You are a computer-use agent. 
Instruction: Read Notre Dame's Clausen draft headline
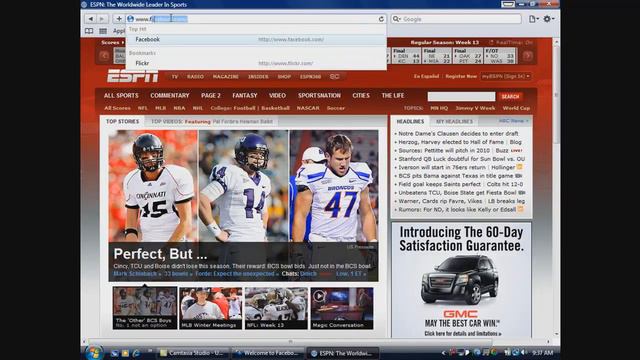(458, 133)
